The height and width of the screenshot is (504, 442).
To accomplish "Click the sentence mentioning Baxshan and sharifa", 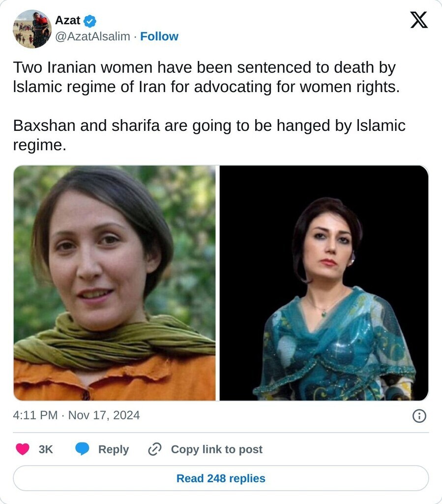I will (209, 135).
